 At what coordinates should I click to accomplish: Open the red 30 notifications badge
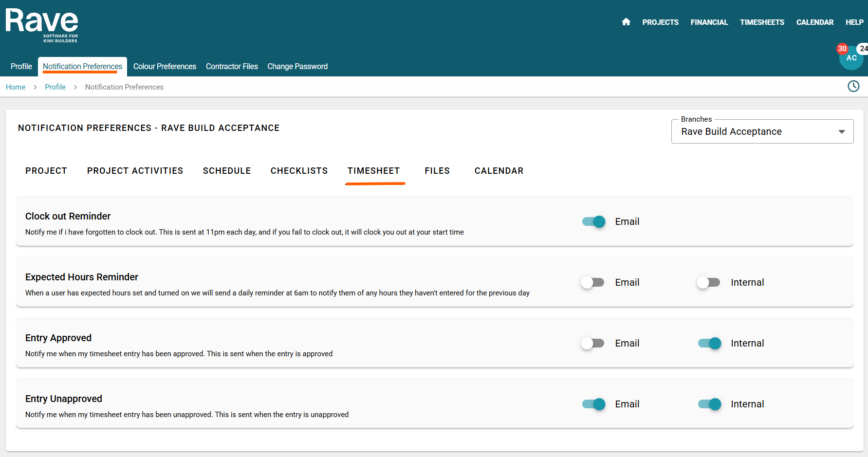coord(842,49)
